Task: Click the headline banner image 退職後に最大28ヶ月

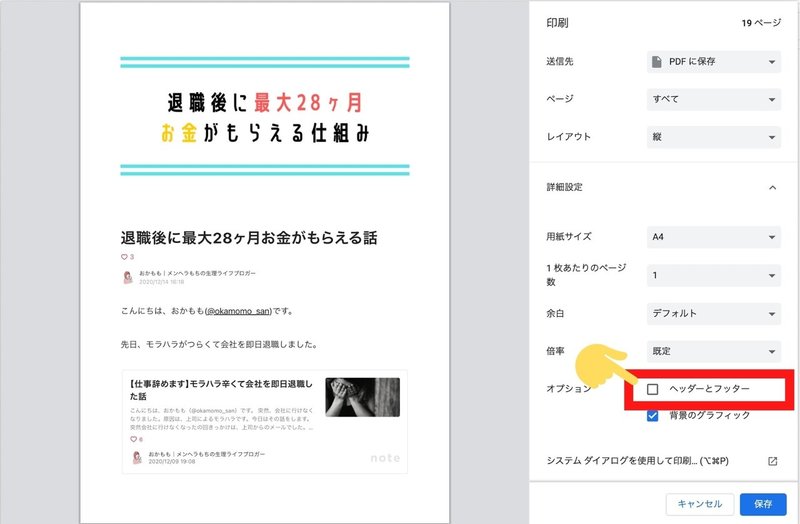Action: pyautogui.click(x=265, y=117)
